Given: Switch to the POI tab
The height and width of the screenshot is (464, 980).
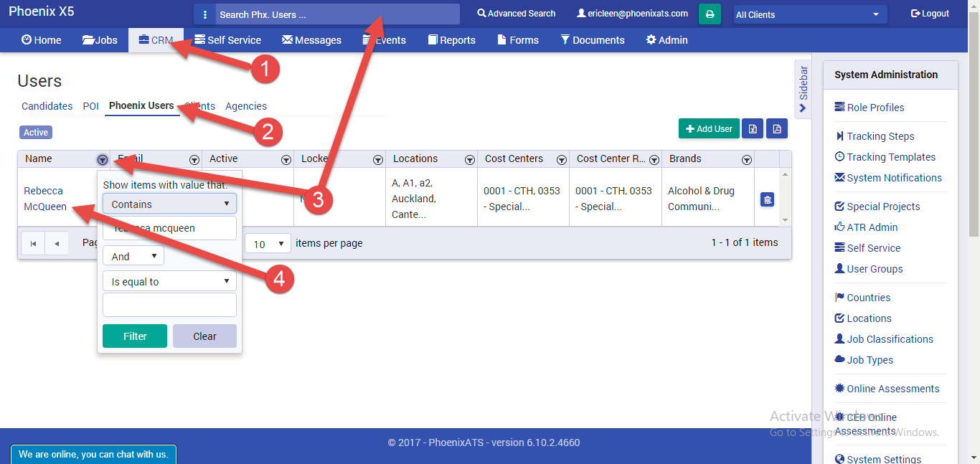Looking at the screenshot, I should (90, 106).
